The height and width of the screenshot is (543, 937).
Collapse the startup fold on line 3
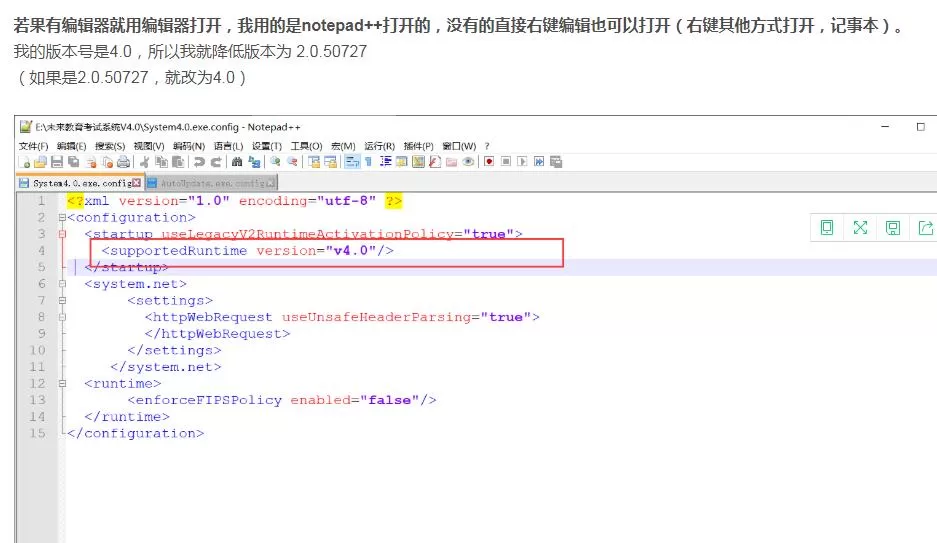[62, 234]
